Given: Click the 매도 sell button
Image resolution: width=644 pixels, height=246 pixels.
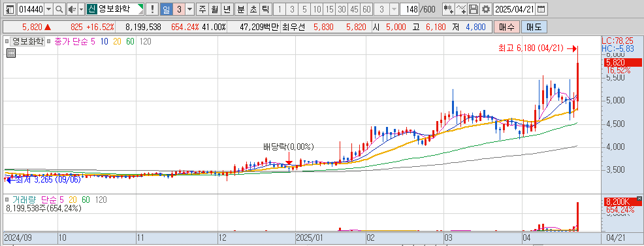Looking at the screenshot, I should pos(534,27).
